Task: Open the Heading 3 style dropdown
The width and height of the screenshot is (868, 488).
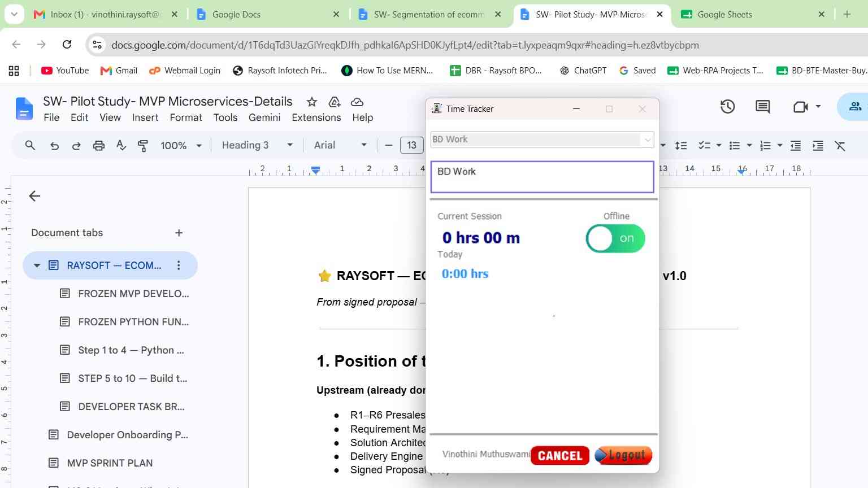Action: [x=257, y=145]
